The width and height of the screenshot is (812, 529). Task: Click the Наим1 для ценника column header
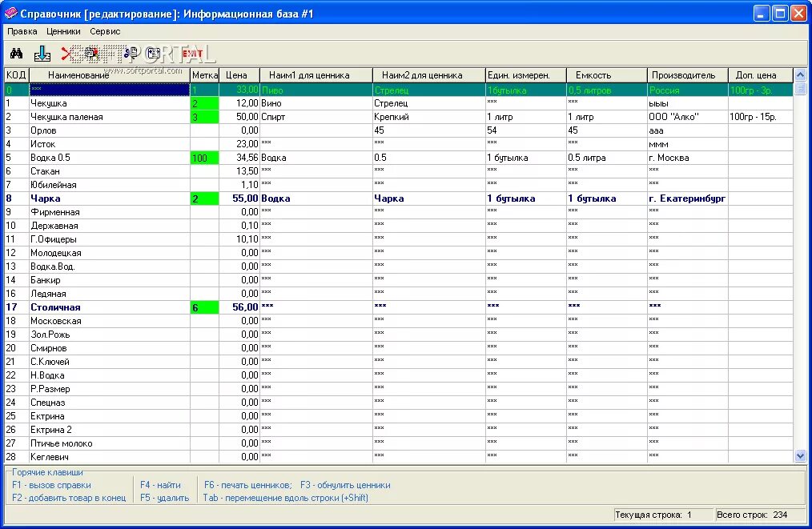point(316,75)
